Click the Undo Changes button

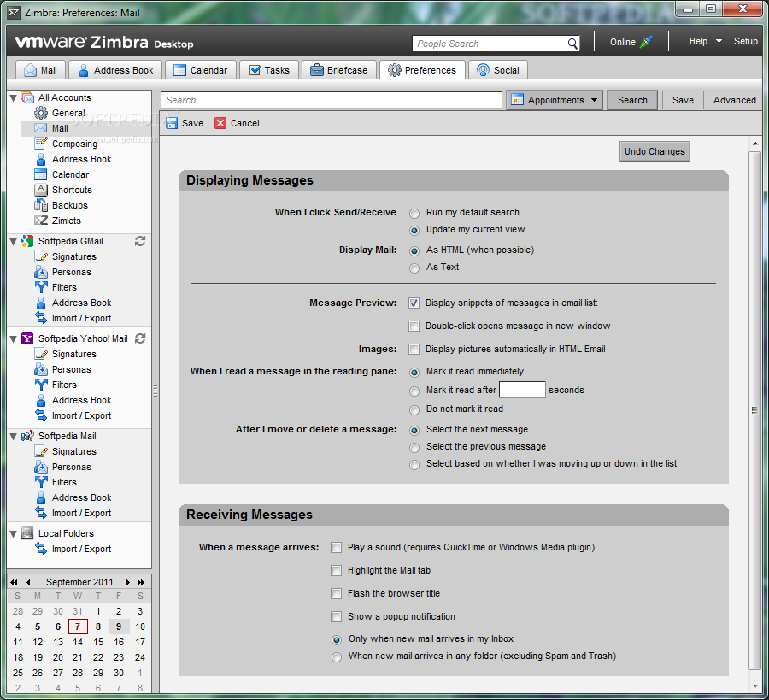point(655,151)
